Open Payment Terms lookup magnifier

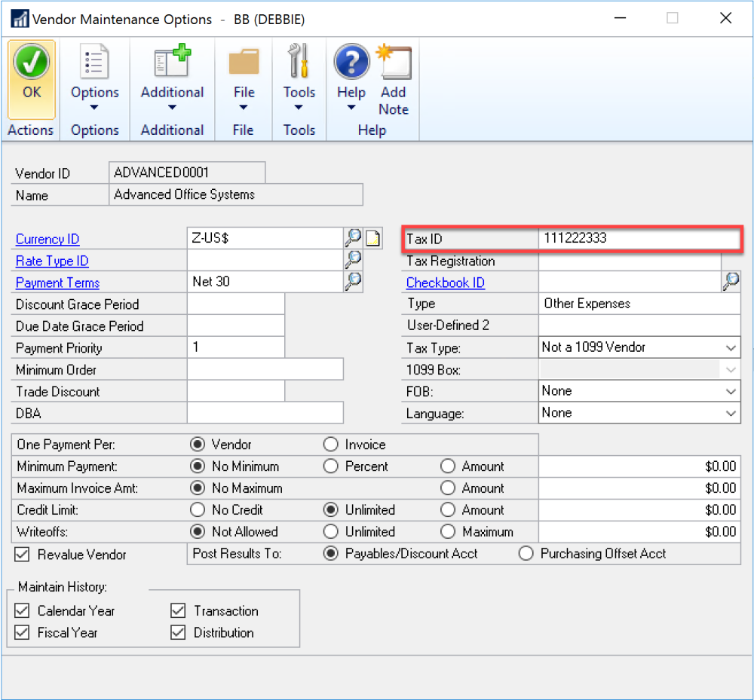pyautogui.click(x=353, y=283)
